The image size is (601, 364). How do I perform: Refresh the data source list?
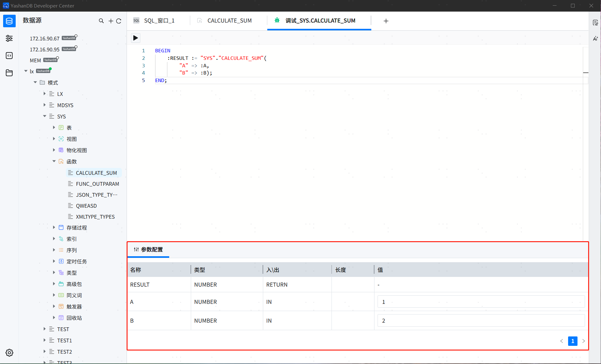click(119, 21)
